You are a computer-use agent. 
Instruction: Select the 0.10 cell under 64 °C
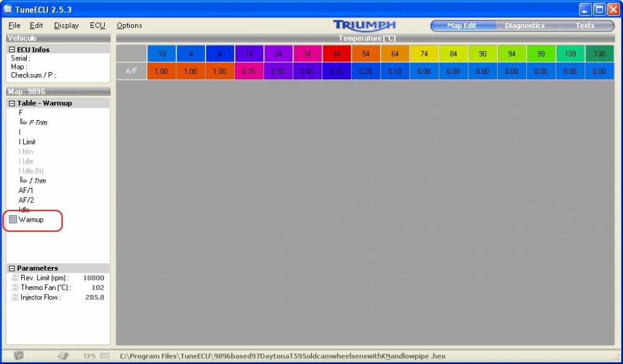click(395, 72)
